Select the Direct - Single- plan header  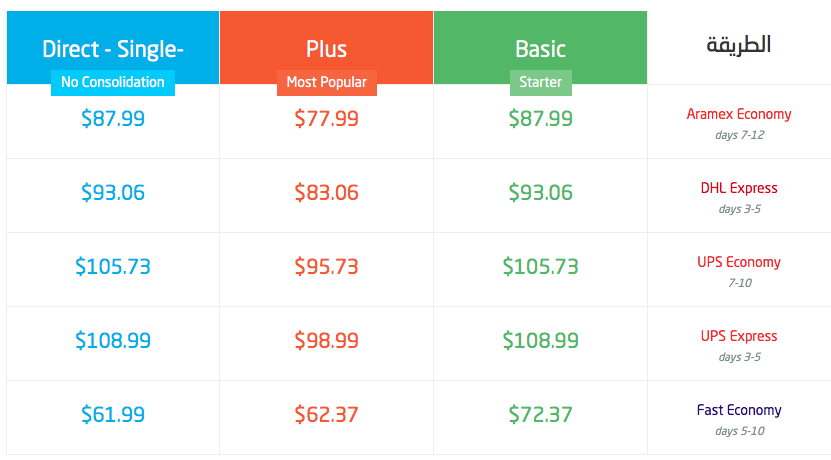[x=113, y=49]
